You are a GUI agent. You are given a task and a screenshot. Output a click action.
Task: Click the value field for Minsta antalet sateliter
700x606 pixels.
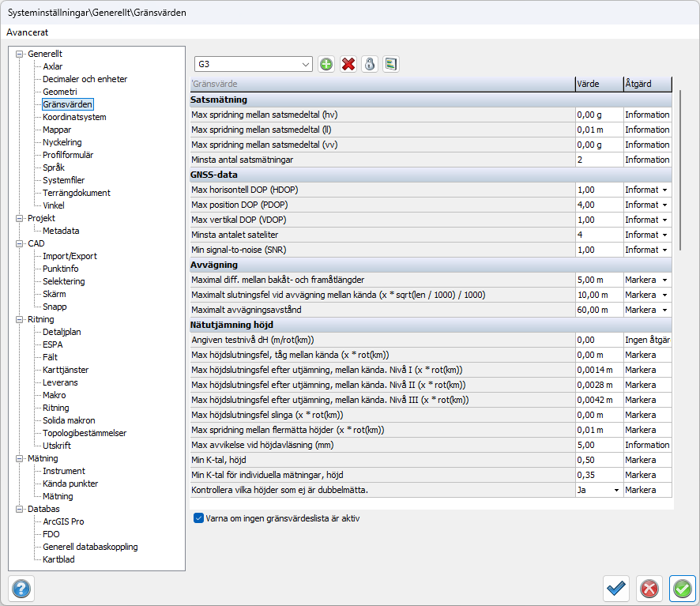[x=598, y=235]
